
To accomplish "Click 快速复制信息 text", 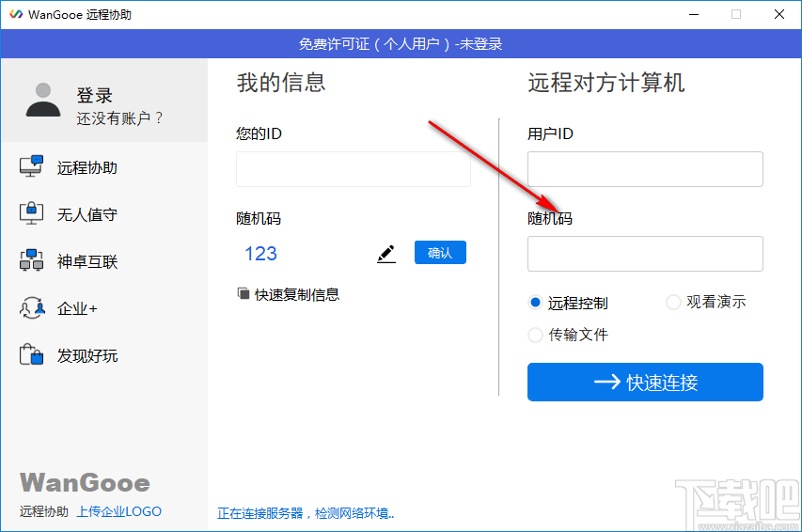I will tap(297, 294).
